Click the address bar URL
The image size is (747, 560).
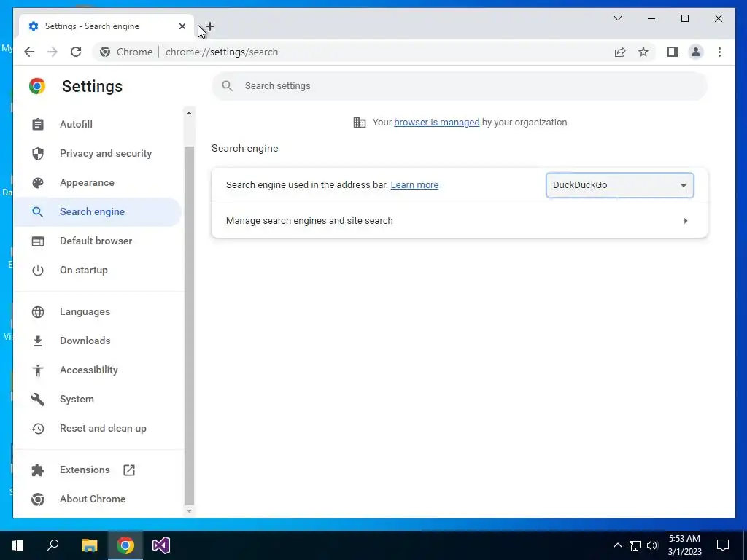[x=222, y=52]
